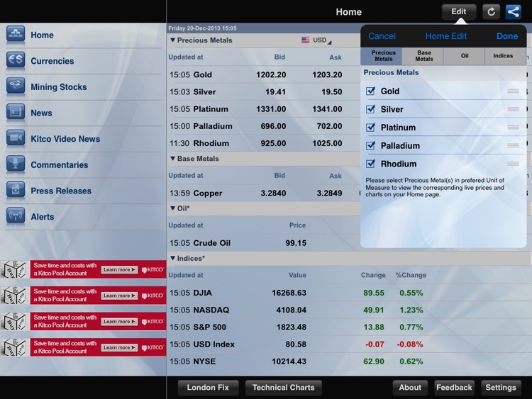Open the Press Releases icon
532x399 pixels.
pyautogui.click(x=16, y=190)
